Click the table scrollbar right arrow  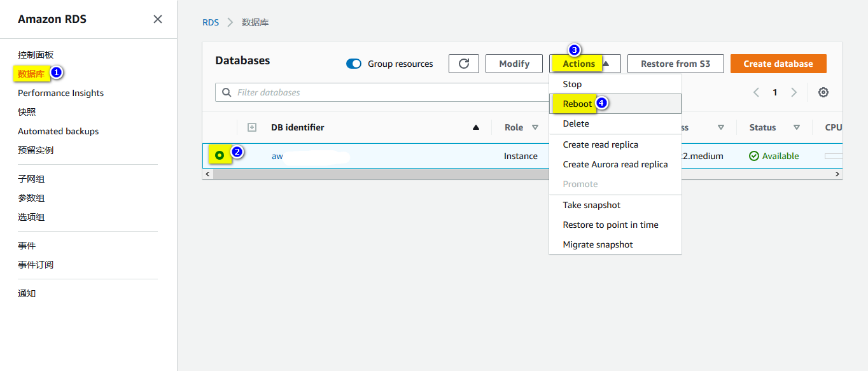click(x=837, y=174)
